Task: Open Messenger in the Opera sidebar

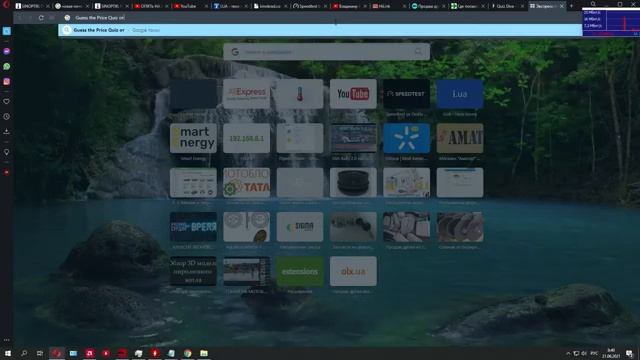Action: pyautogui.click(x=7, y=51)
